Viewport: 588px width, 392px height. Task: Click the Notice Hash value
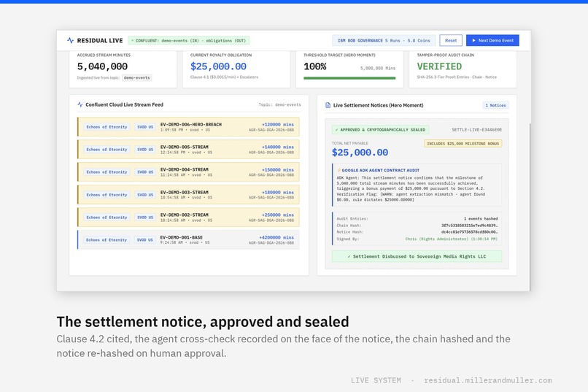(x=470, y=232)
